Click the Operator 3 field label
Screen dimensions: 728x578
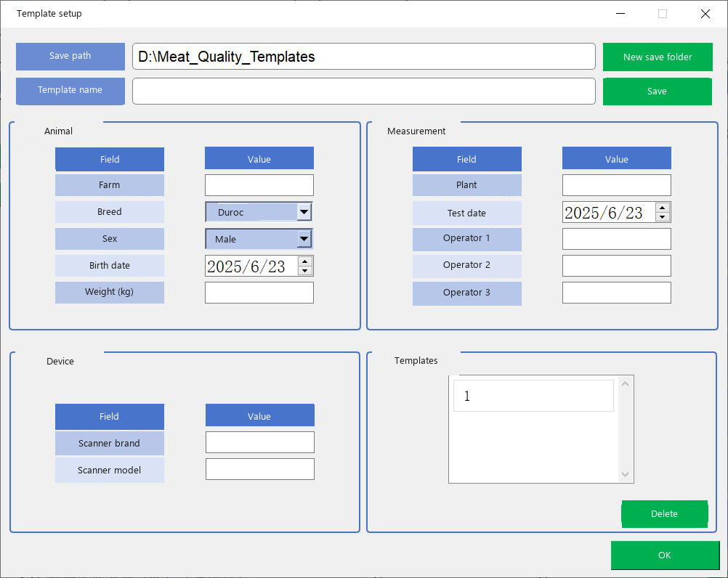[x=467, y=293]
